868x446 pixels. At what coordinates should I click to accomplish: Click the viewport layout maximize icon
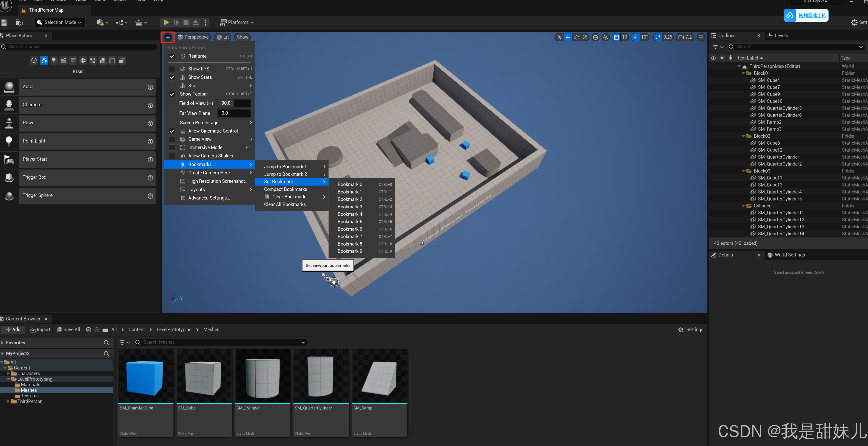701,37
